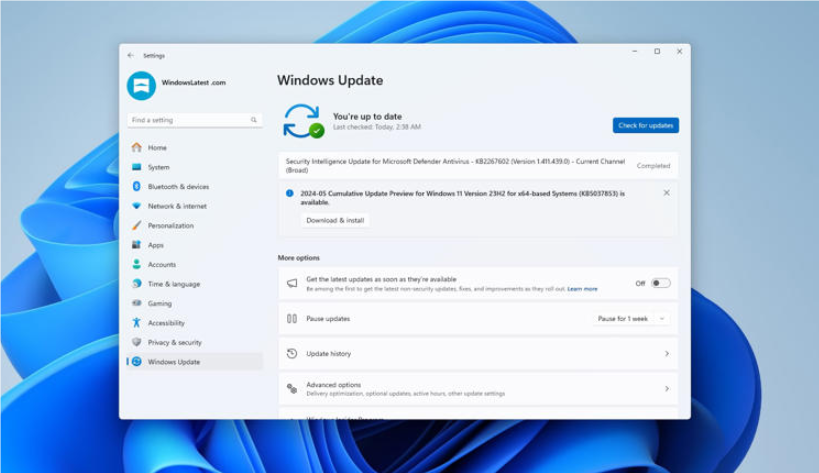
Task: Click the Time & language globe icon
Action: 136,284
